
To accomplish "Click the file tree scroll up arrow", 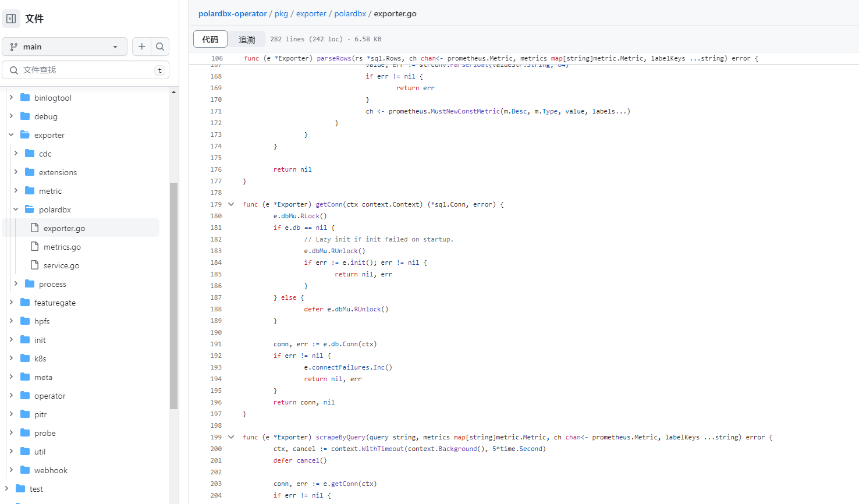I will (x=173, y=92).
